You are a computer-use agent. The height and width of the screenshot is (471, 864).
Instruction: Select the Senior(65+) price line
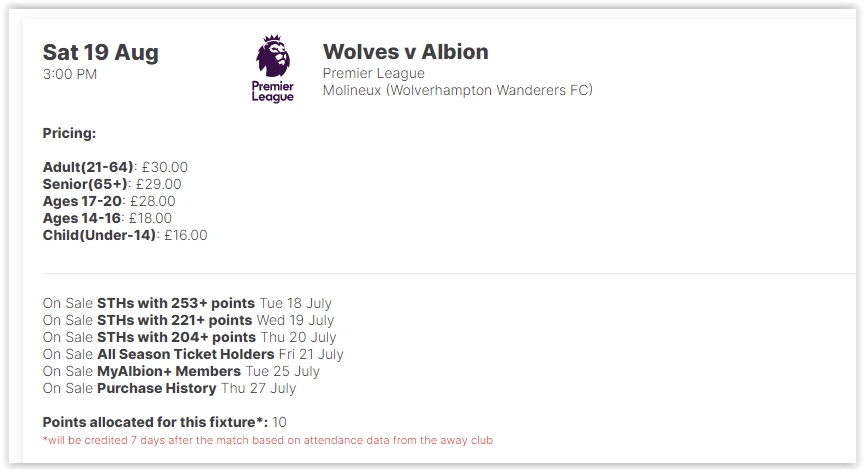click(112, 184)
